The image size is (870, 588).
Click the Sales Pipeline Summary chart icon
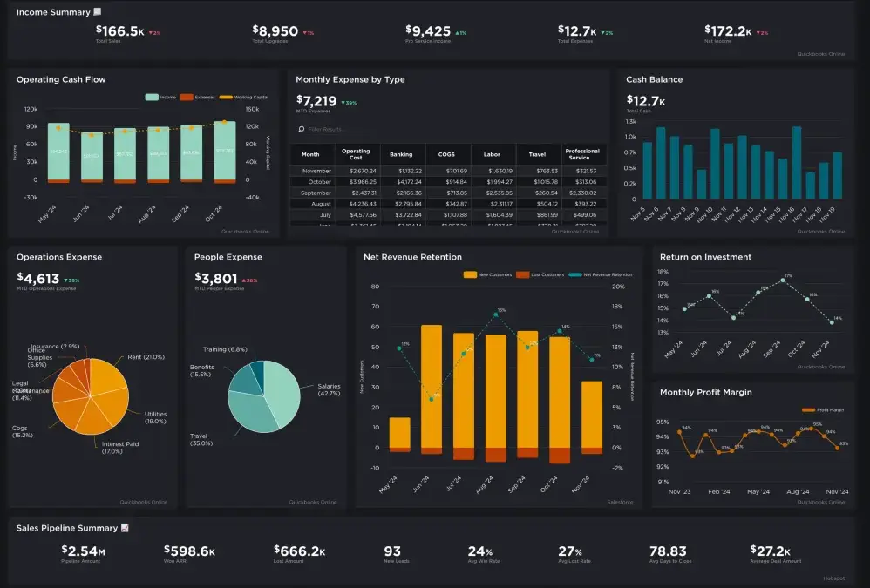pos(125,528)
